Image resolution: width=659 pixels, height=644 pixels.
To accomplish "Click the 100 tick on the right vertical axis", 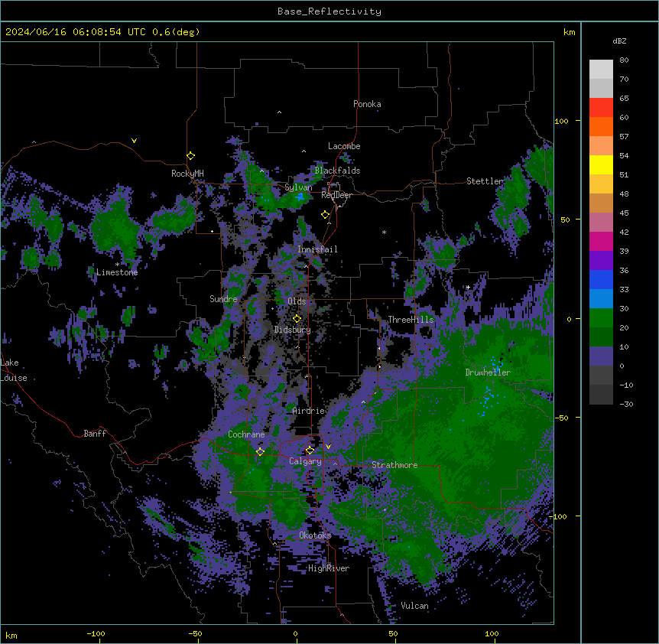I will pos(561,121).
